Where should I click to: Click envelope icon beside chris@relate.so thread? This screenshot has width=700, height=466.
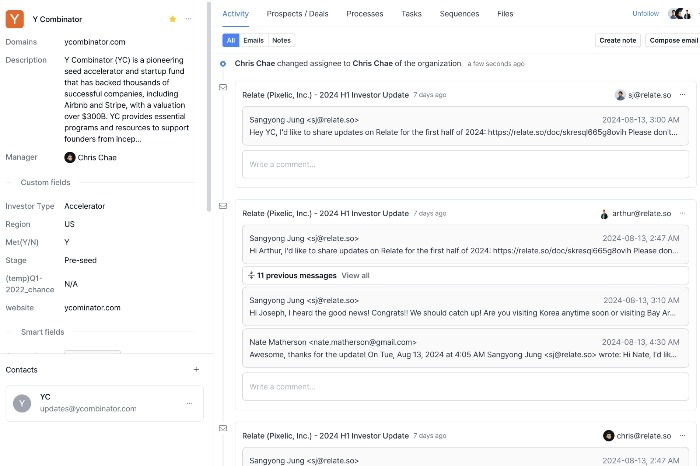point(223,429)
